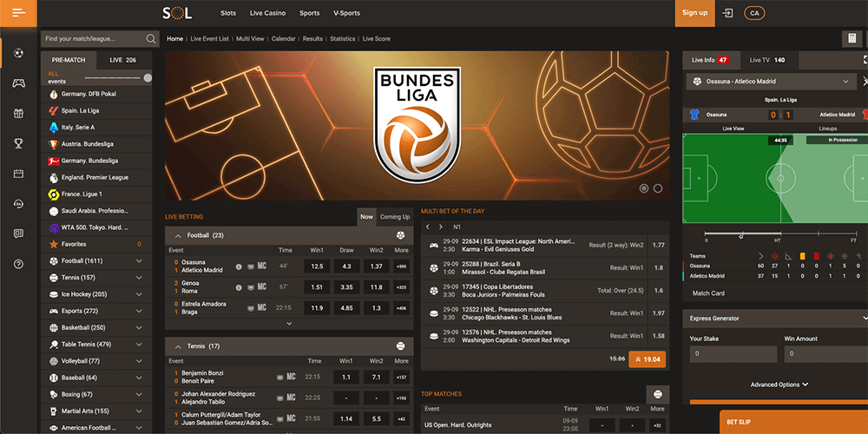The width and height of the screenshot is (868, 434).
Task: Open the live field icon for Genoa match
Action: tap(251, 287)
